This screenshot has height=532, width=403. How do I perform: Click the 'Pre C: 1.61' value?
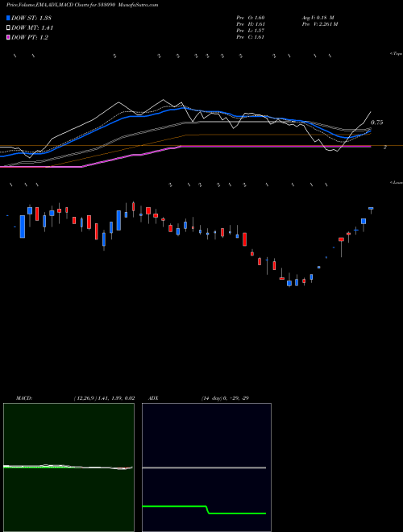point(251,37)
